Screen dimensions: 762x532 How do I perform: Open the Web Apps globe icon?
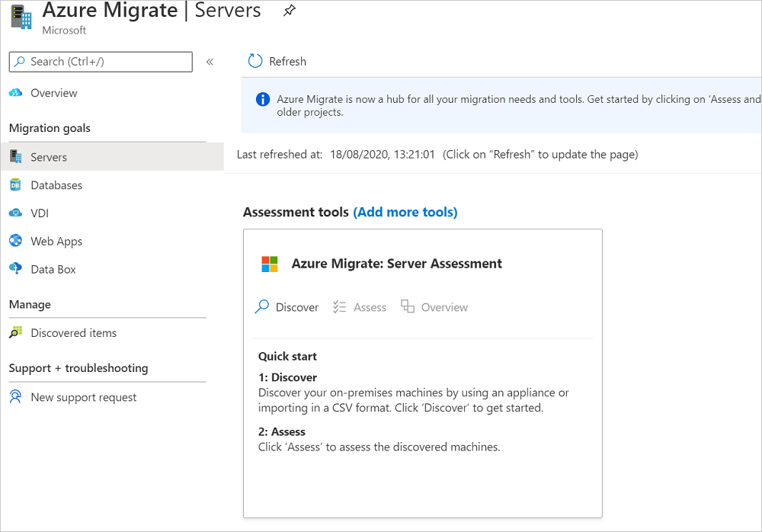[16, 241]
